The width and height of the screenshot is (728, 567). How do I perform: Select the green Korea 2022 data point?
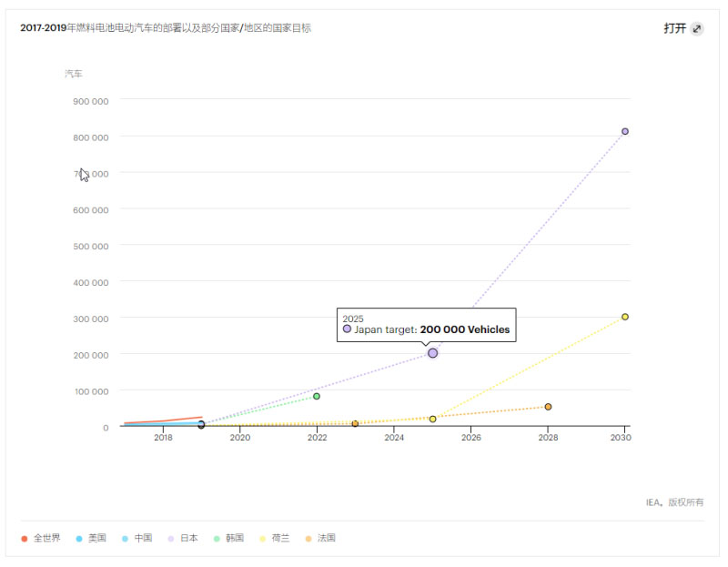pos(317,396)
